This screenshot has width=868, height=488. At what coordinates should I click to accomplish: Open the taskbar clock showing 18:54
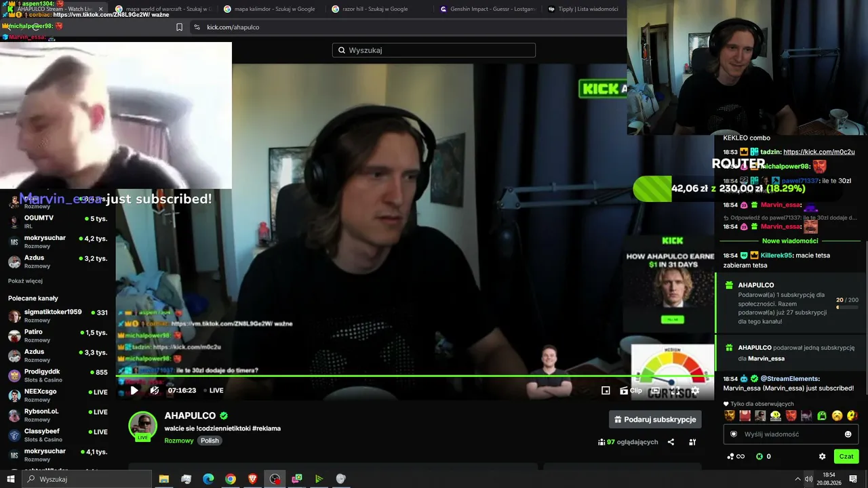[x=829, y=479]
